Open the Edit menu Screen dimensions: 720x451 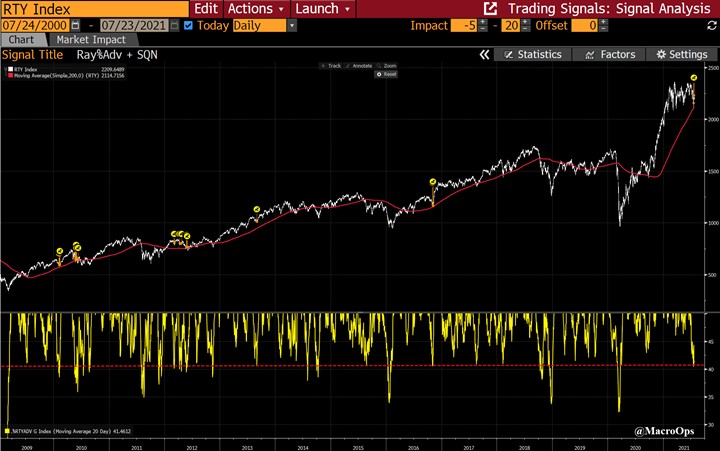(x=206, y=8)
